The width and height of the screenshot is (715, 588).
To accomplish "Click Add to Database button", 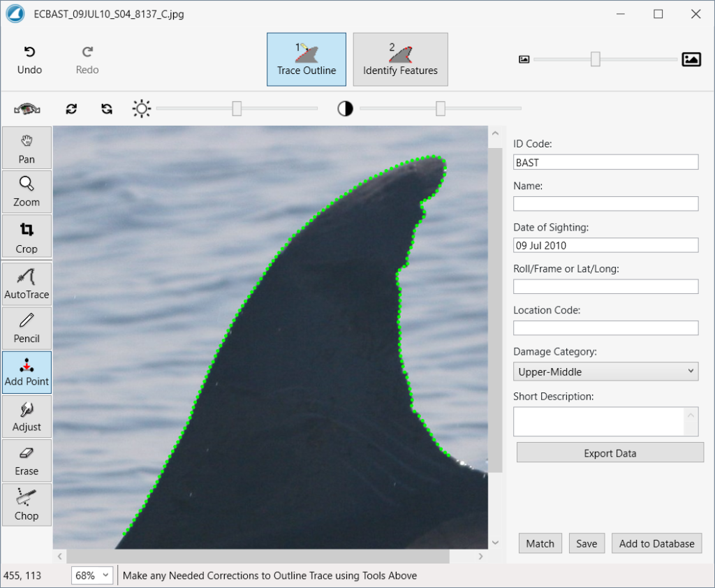I will pos(656,543).
